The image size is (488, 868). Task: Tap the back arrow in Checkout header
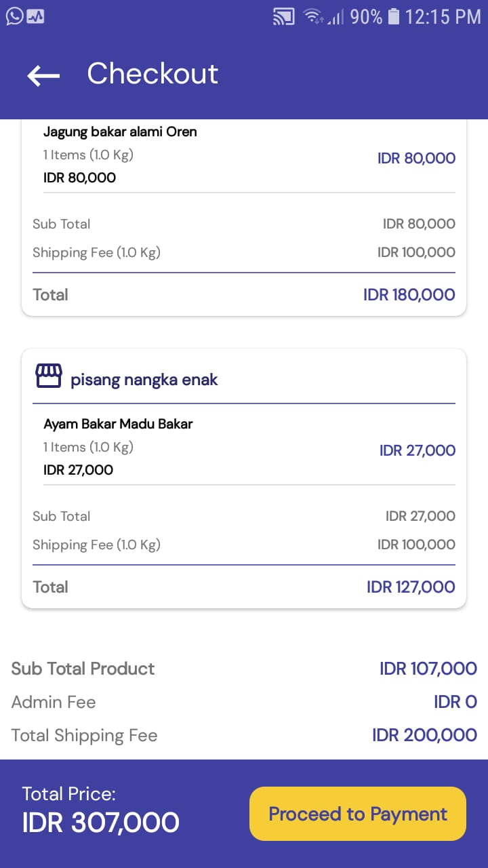pyautogui.click(x=43, y=75)
